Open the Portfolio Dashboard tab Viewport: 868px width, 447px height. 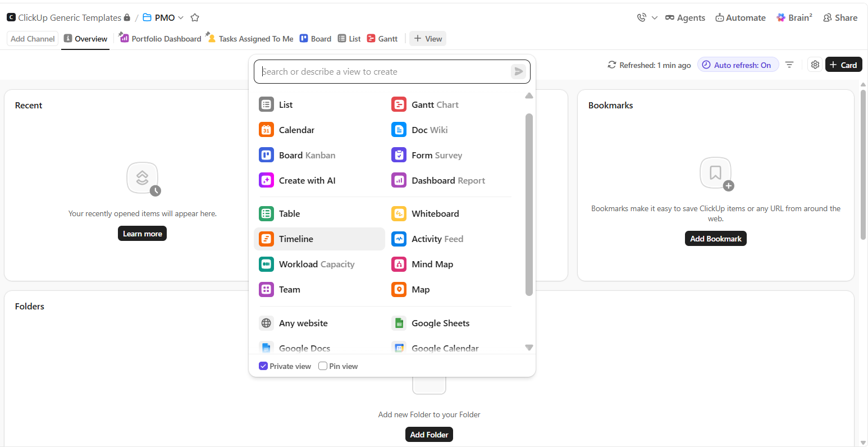160,39
